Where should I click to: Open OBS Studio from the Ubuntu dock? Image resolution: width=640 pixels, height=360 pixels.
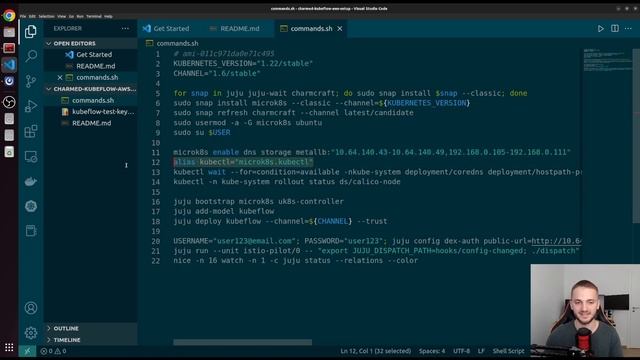click(x=9, y=102)
